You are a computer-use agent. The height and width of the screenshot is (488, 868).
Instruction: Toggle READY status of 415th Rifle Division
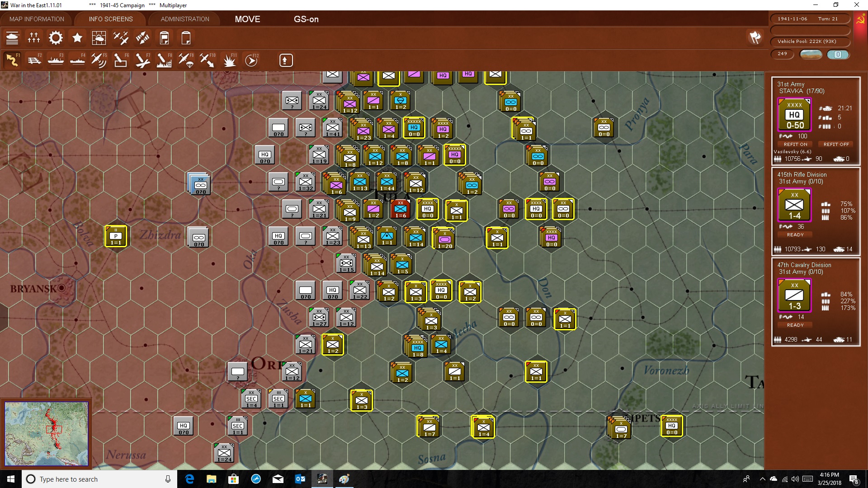[795, 235]
